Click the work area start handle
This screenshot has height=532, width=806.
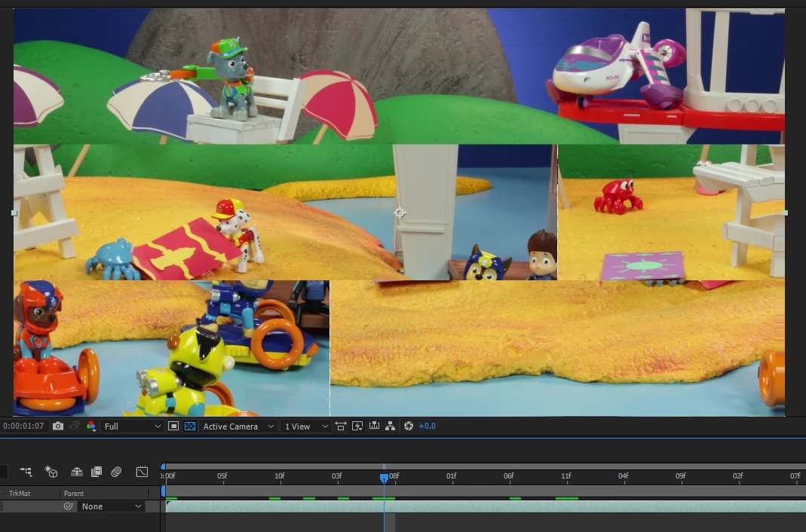pos(164,491)
